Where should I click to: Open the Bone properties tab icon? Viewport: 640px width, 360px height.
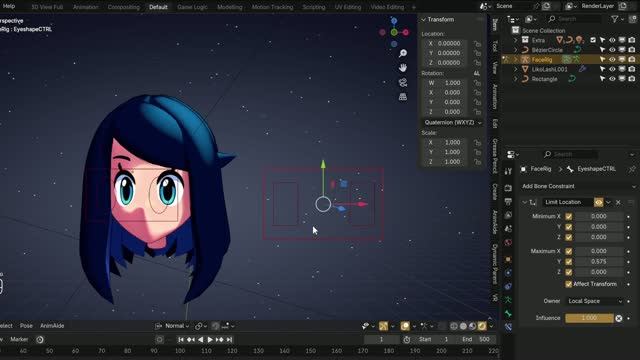(x=508, y=313)
